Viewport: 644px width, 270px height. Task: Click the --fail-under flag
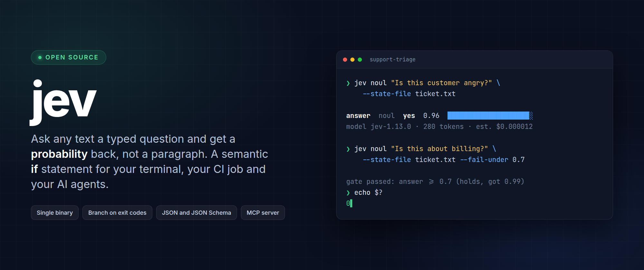[x=484, y=160]
